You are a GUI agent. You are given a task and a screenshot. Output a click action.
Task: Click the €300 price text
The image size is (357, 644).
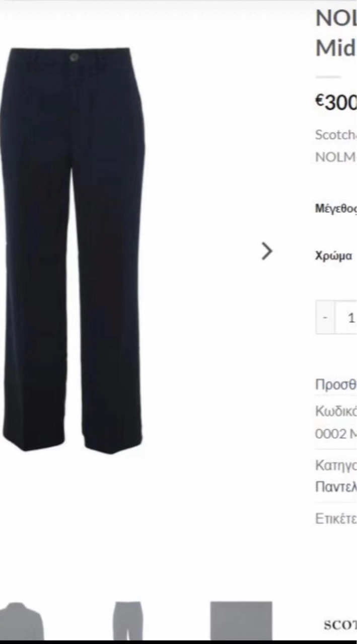pyautogui.click(x=336, y=102)
